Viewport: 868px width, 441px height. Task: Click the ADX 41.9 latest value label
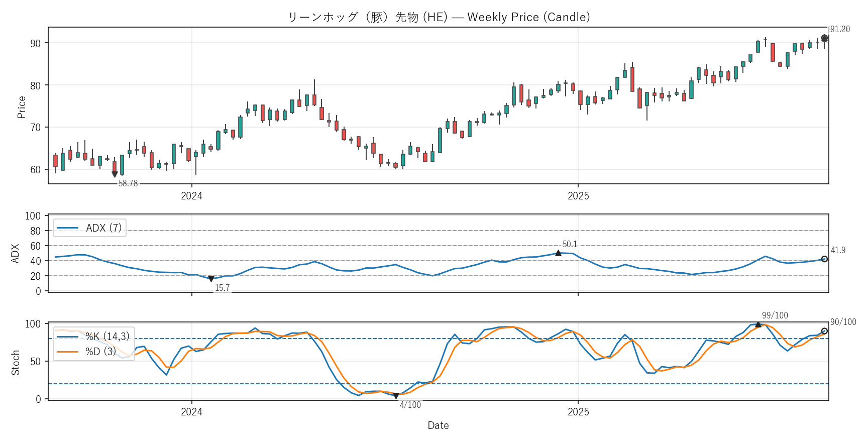pos(838,250)
